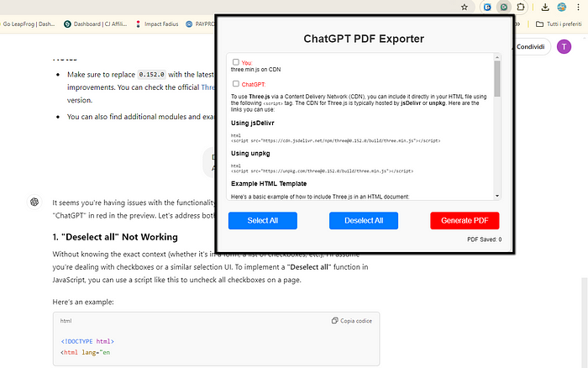
Task: Click the unpkg script tag code line
Action: click(x=322, y=171)
